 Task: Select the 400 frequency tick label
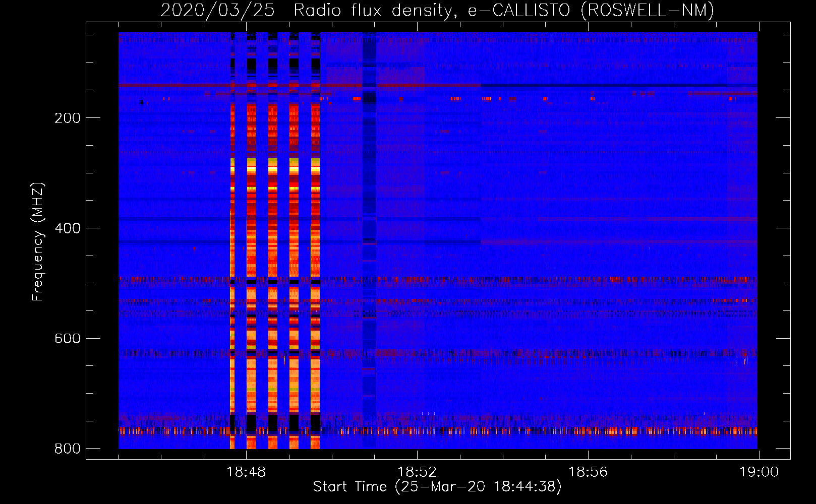tap(68, 228)
